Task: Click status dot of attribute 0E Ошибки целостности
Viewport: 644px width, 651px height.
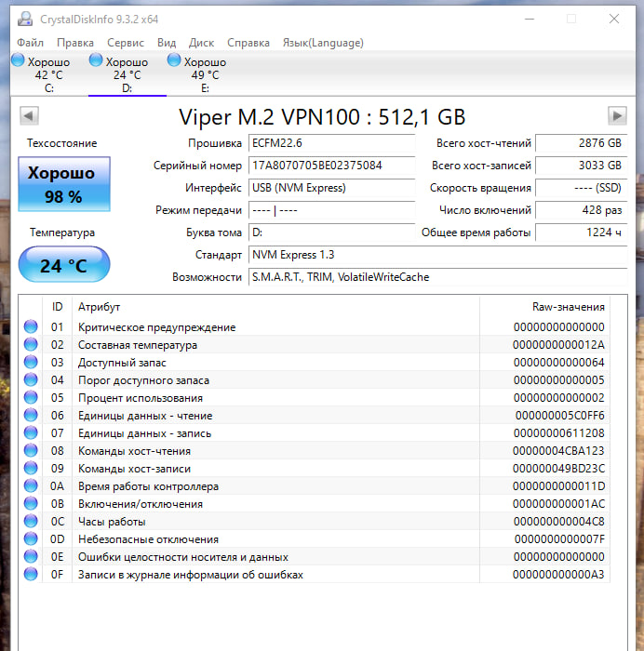Action: coord(31,557)
